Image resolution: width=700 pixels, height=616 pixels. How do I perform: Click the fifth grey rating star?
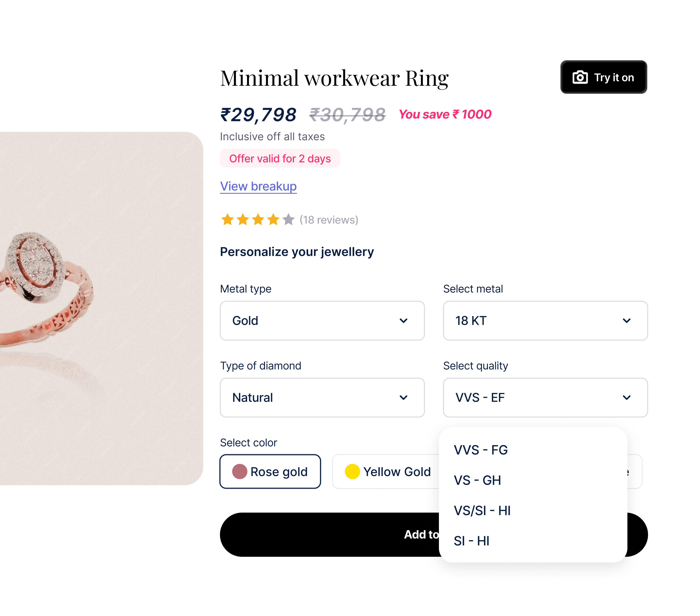tap(288, 220)
